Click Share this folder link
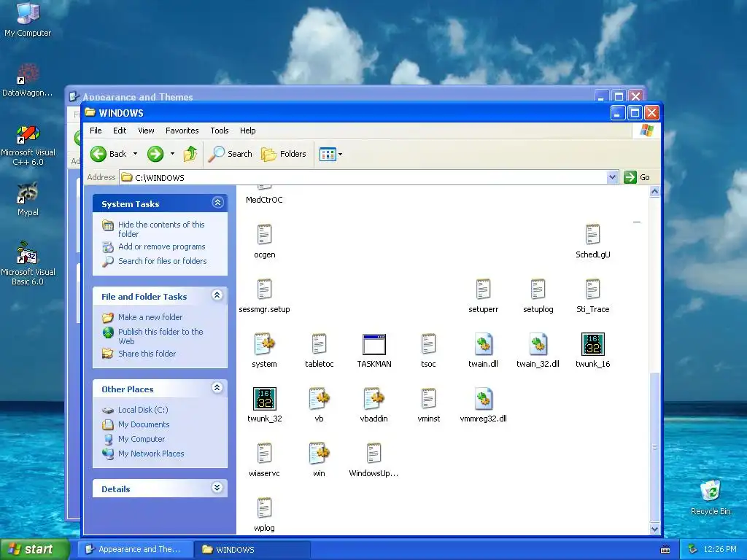The image size is (747, 560). [147, 354]
